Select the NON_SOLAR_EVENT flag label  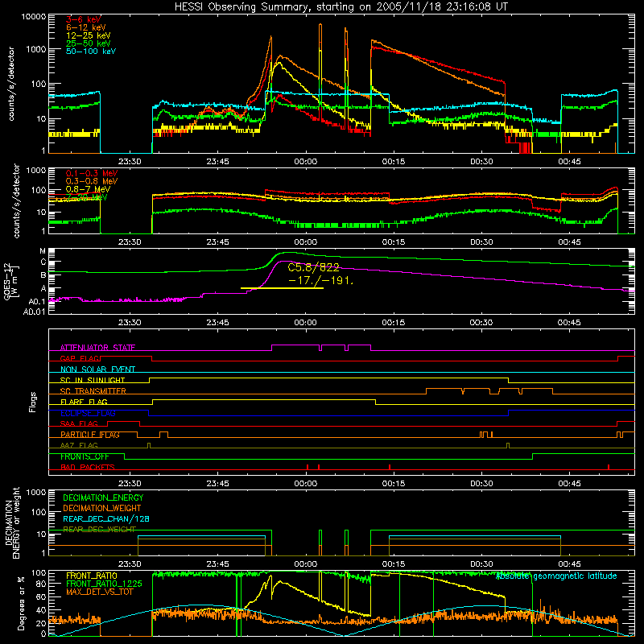(97, 369)
